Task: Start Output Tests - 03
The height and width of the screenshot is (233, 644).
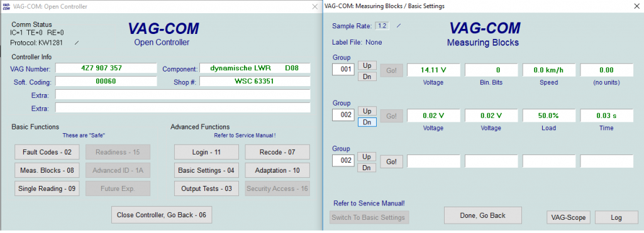Action: coord(206,188)
